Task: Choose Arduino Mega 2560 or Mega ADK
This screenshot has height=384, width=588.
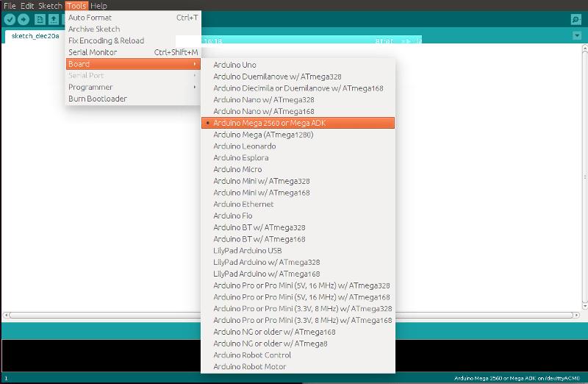Action: (269, 123)
